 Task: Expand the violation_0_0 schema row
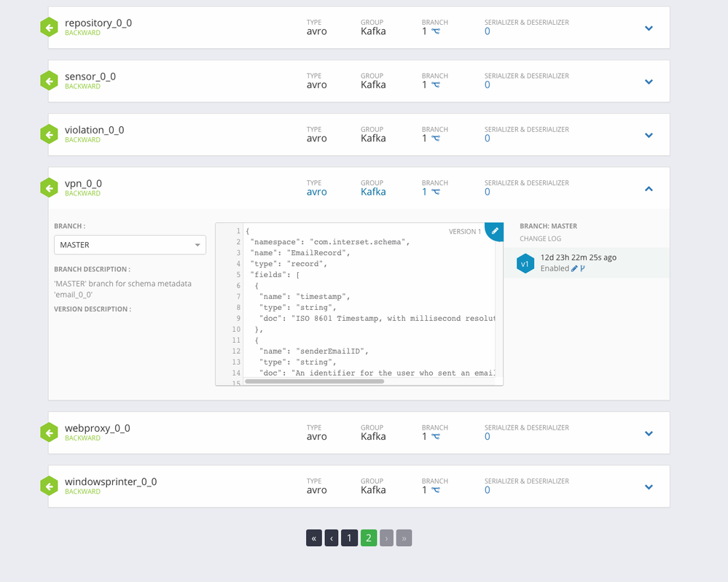pos(649,136)
